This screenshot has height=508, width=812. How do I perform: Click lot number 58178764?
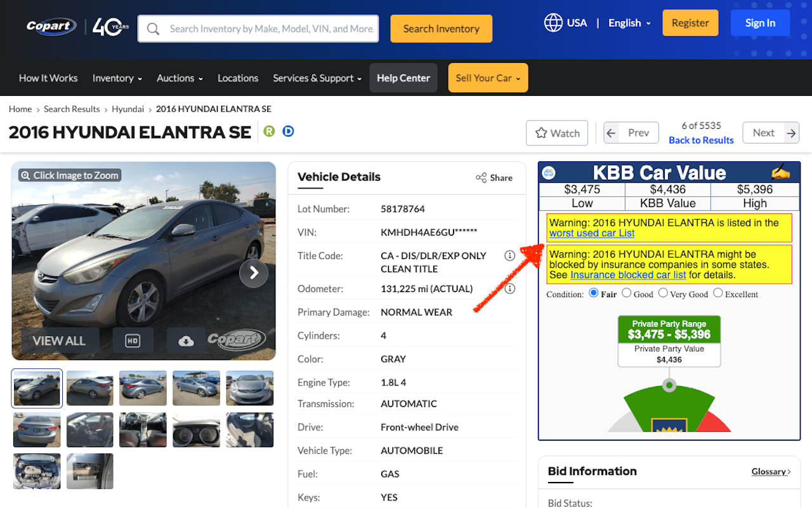click(x=403, y=209)
